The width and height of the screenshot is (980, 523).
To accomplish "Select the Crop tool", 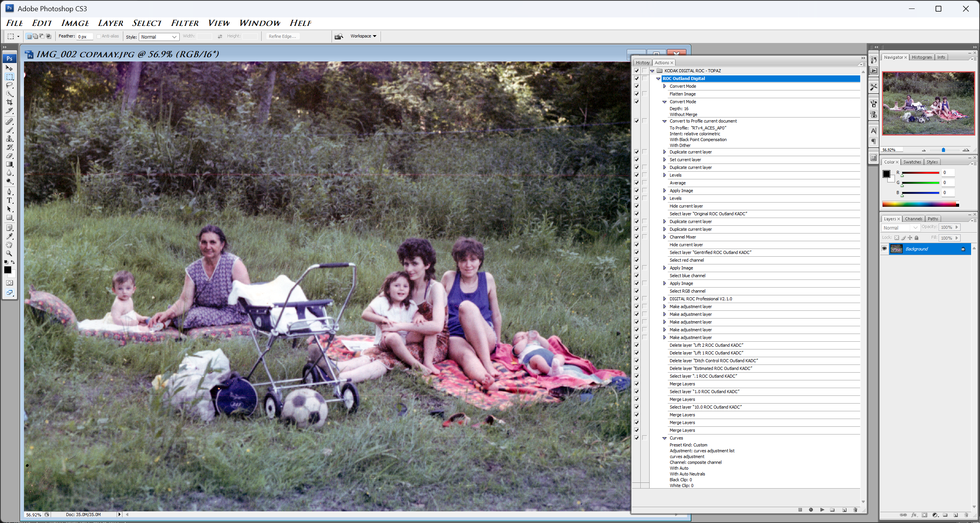I will coord(9,102).
